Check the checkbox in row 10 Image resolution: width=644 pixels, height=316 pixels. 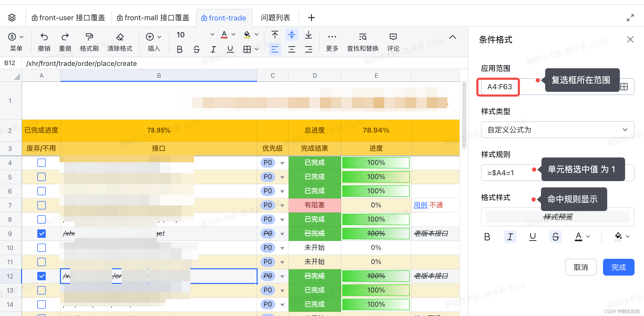coord(42,248)
